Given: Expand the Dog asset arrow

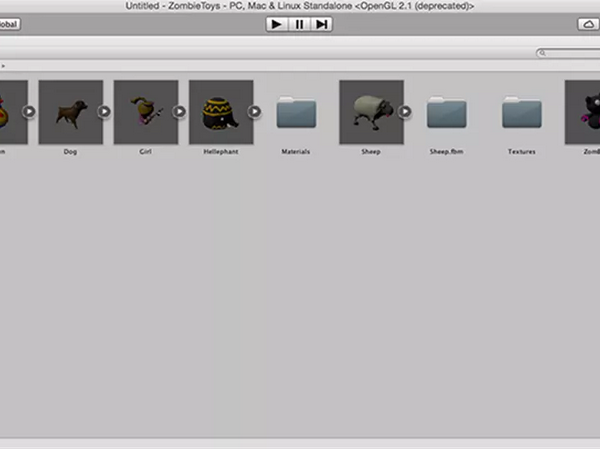Looking at the screenshot, I should [x=104, y=111].
